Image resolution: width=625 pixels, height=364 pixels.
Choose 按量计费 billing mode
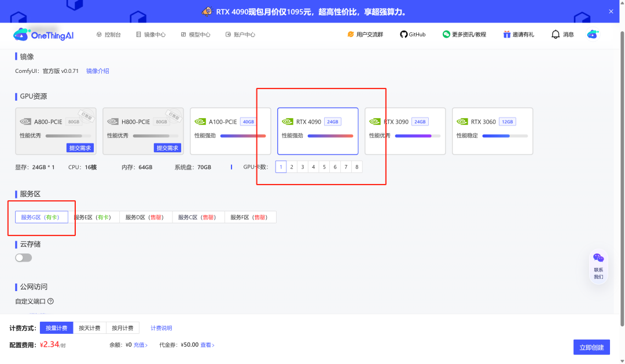(x=56, y=328)
